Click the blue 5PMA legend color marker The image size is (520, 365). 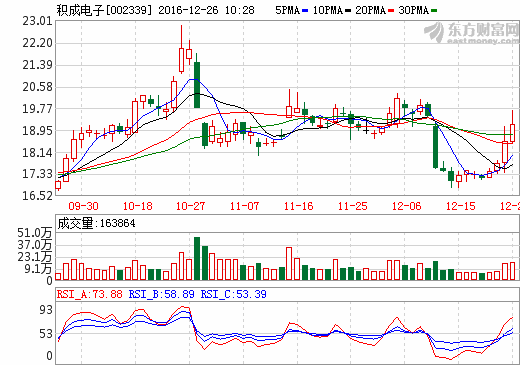[305, 10]
